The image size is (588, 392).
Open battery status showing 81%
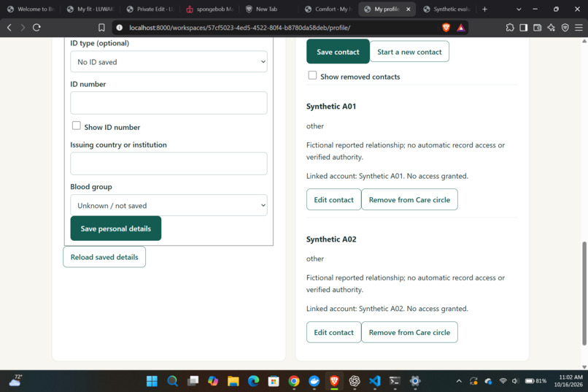[x=535, y=381]
